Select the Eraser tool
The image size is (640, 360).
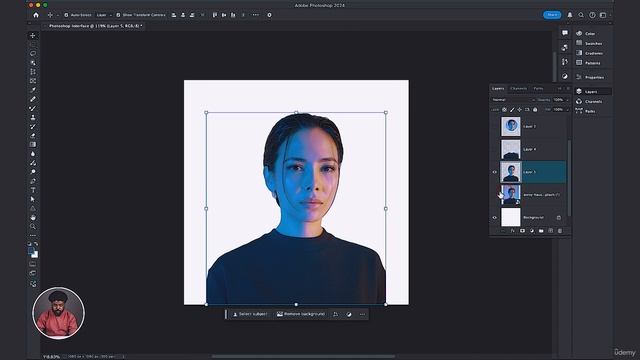tap(33, 136)
